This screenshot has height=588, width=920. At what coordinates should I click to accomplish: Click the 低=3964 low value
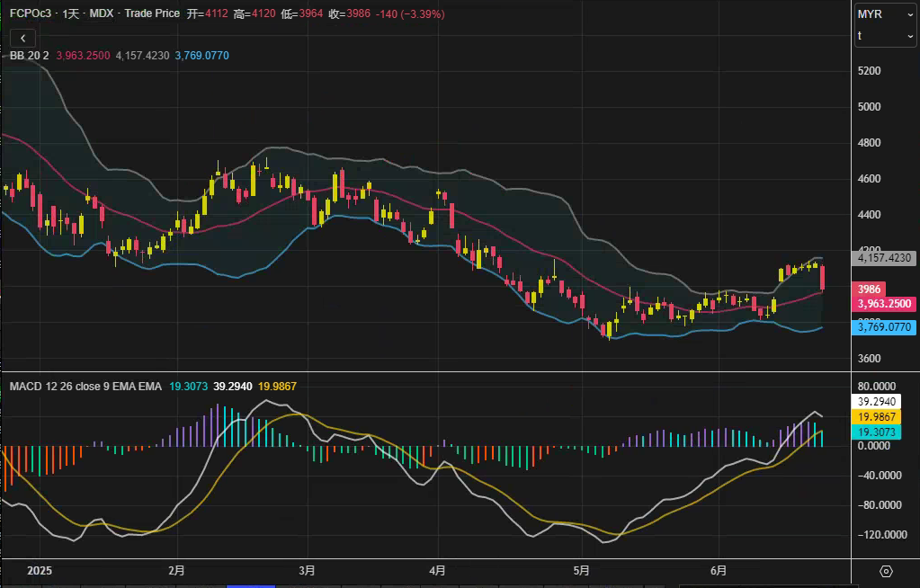click(302, 13)
